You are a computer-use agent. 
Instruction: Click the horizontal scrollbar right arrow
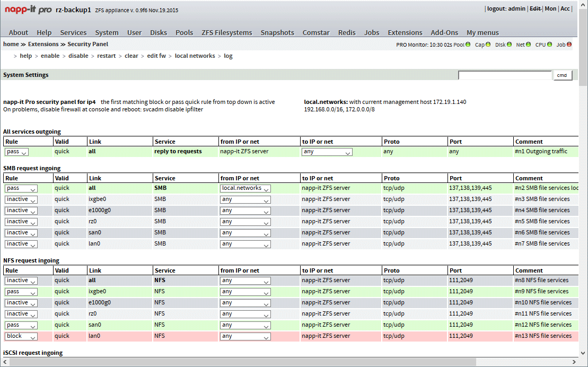(574, 362)
